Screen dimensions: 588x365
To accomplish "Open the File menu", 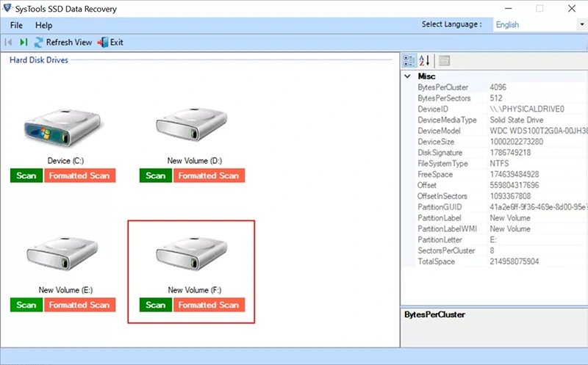I will (16, 26).
